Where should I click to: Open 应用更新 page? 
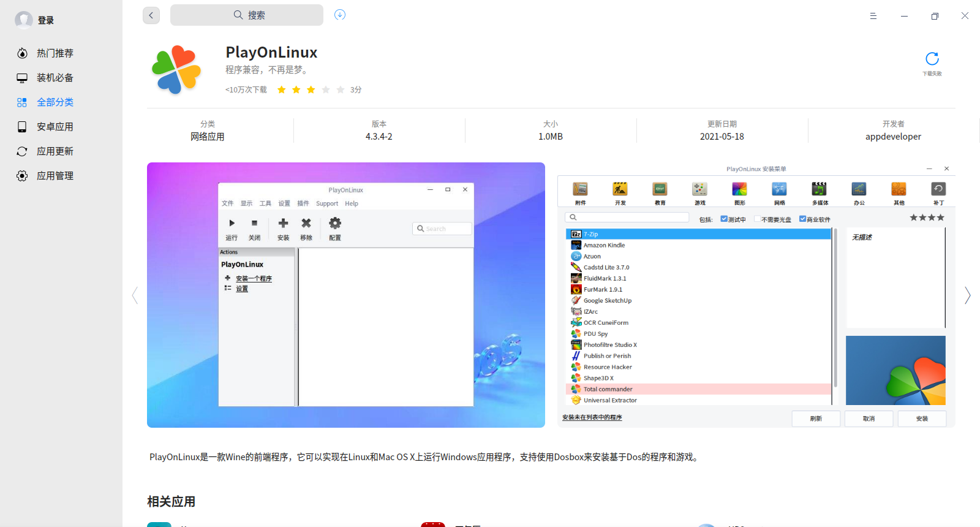click(x=55, y=151)
